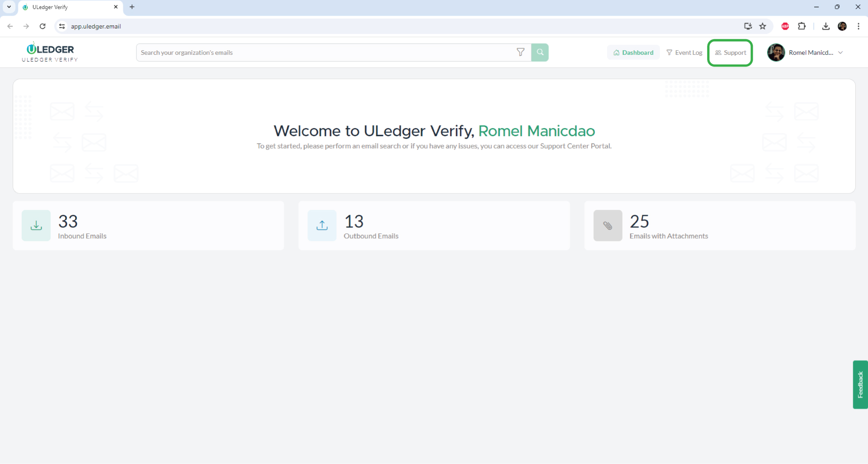Reload the page in the browser
This screenshot has height=464, width=868.
(x=42, y=26)
